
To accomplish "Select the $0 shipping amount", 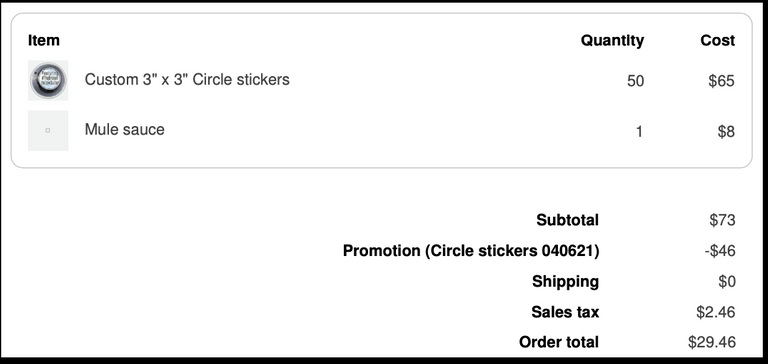I will point(727,282).
